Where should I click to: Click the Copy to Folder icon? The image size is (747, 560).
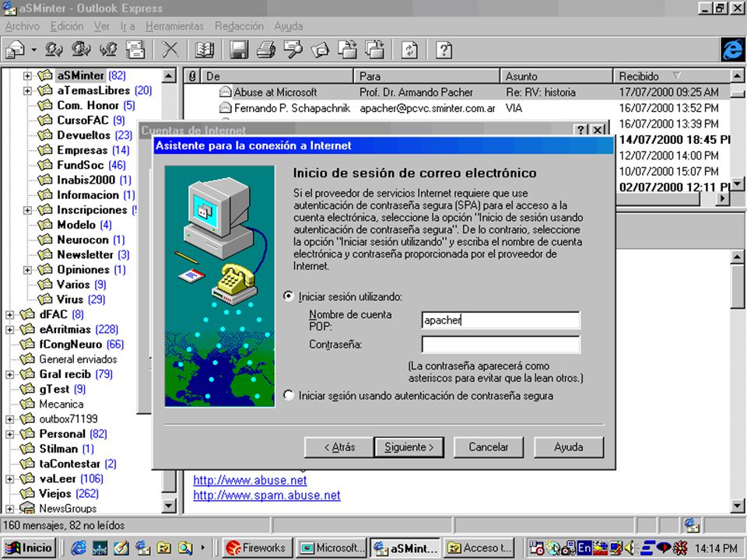pos(374,50)
